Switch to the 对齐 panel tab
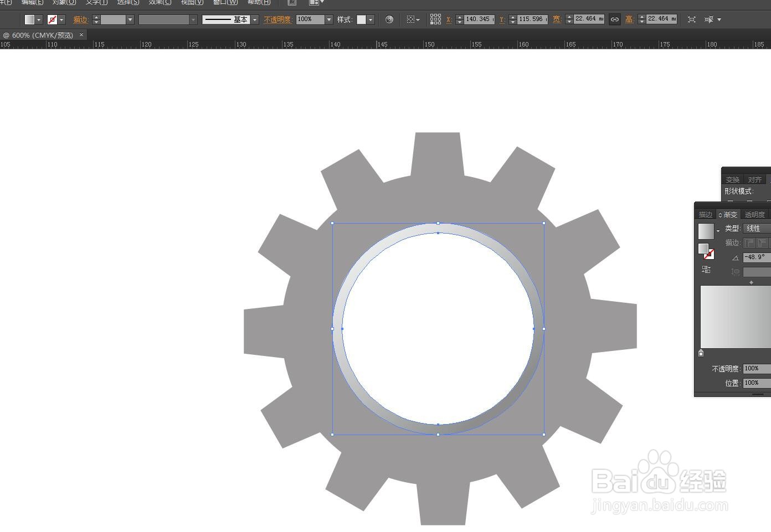This screenshot has width=771, height=532. tap(754, 180)
